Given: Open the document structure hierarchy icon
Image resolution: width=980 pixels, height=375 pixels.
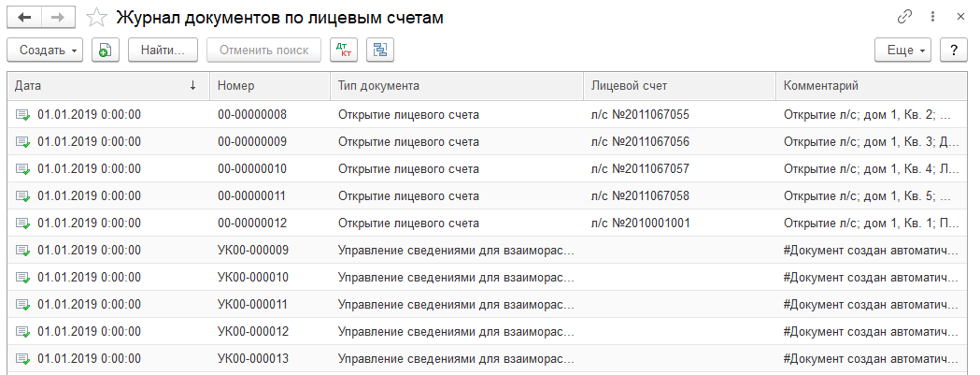Looking at the screenshot, I should 380,50.
